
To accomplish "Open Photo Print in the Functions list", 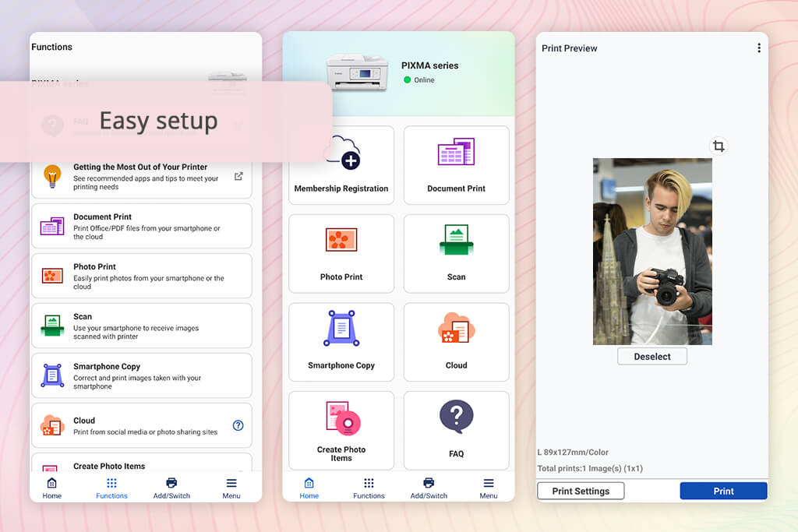I will coord(142,276).
